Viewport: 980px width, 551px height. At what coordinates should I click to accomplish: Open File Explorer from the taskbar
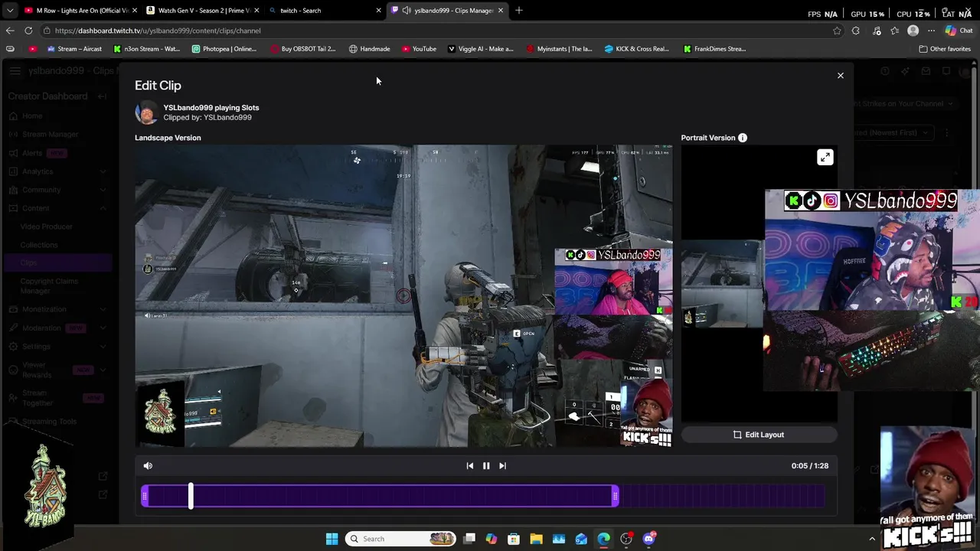(536, 539)
